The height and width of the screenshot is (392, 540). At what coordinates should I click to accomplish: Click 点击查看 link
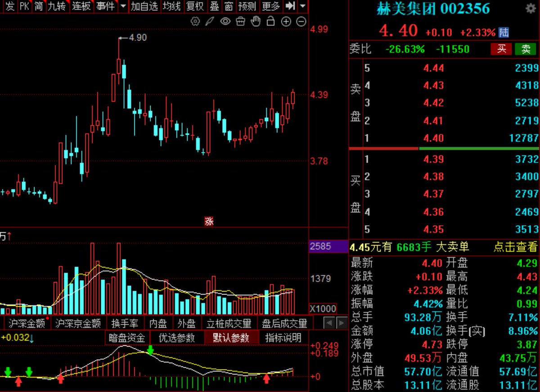[x=515, y=246]
